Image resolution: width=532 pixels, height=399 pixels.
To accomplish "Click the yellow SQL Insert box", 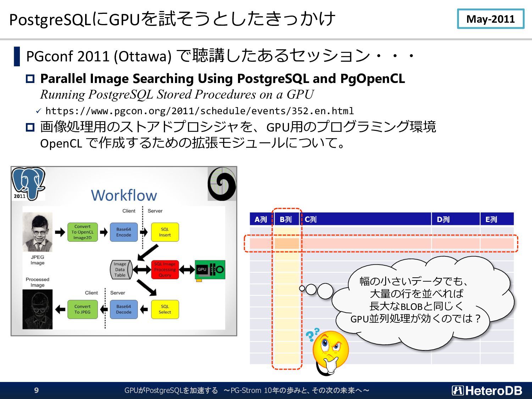I will click(x=165, y=232).
